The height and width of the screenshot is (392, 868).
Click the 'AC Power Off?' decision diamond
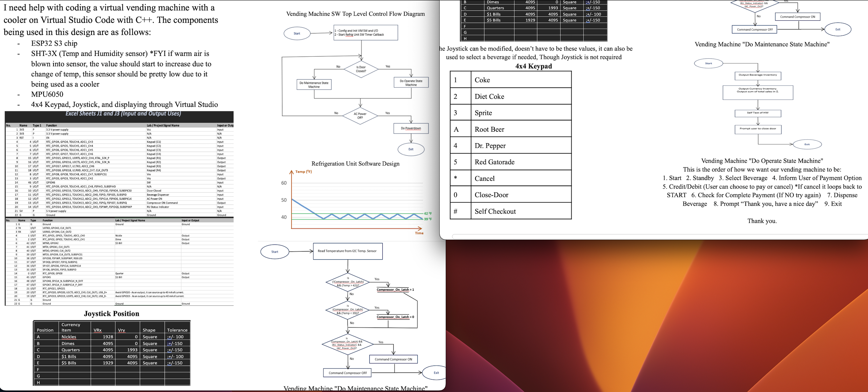coord(360,116)
